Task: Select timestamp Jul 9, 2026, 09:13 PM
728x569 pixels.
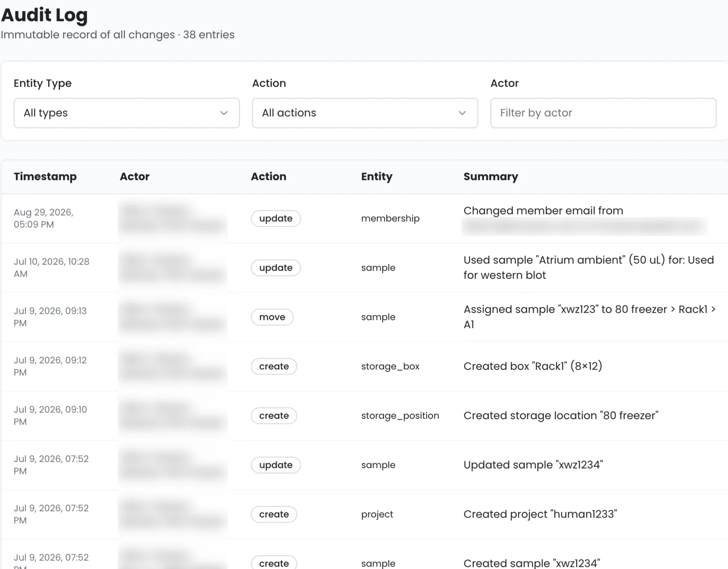Action: (50, 317)
